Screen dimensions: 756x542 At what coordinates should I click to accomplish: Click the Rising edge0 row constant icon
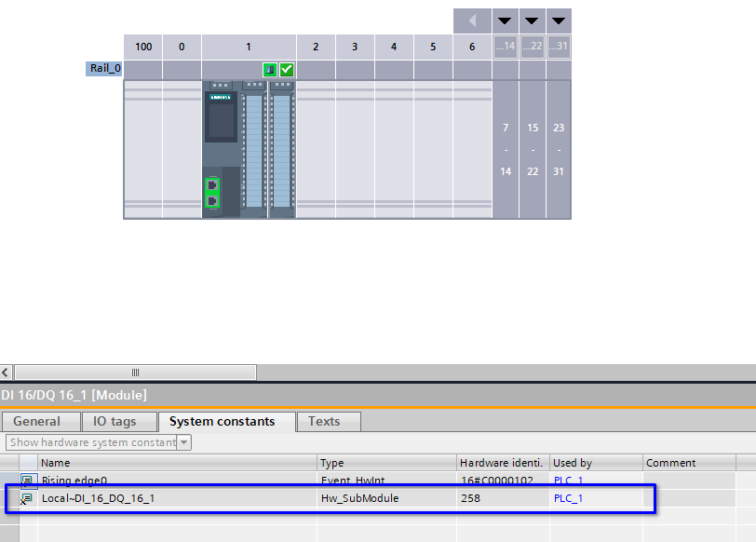coord(27,481)
